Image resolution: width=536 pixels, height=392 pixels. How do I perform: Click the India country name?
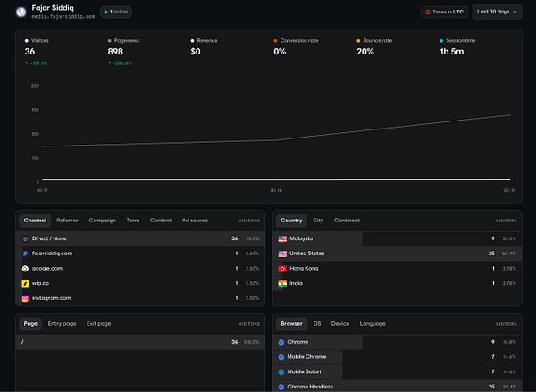296,283
